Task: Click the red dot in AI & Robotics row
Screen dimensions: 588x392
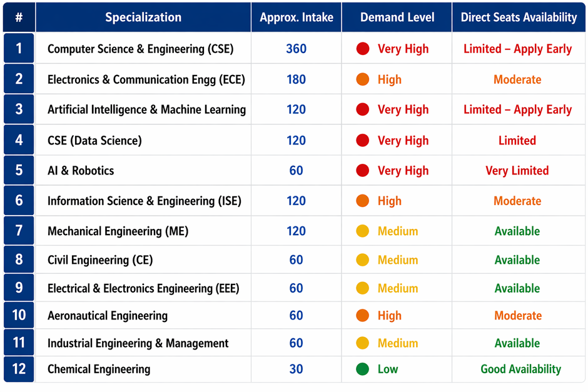Action: coord(362,171)
